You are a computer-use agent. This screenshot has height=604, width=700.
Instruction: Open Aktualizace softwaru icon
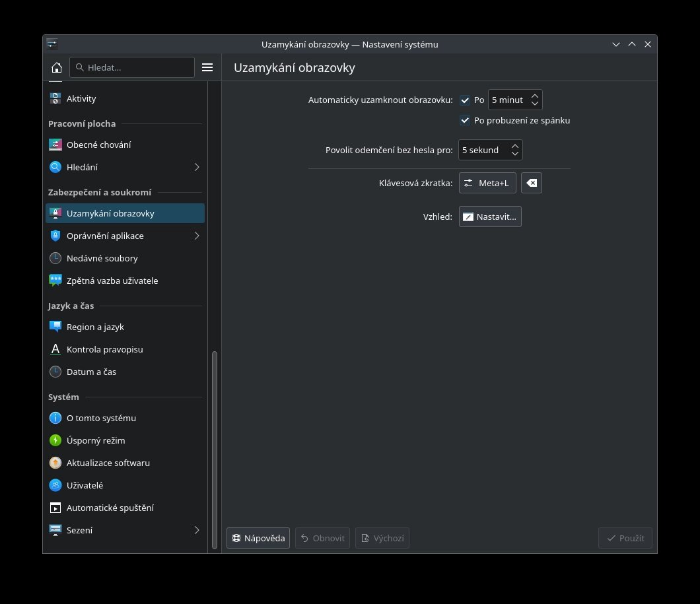[x=55, y=463]
